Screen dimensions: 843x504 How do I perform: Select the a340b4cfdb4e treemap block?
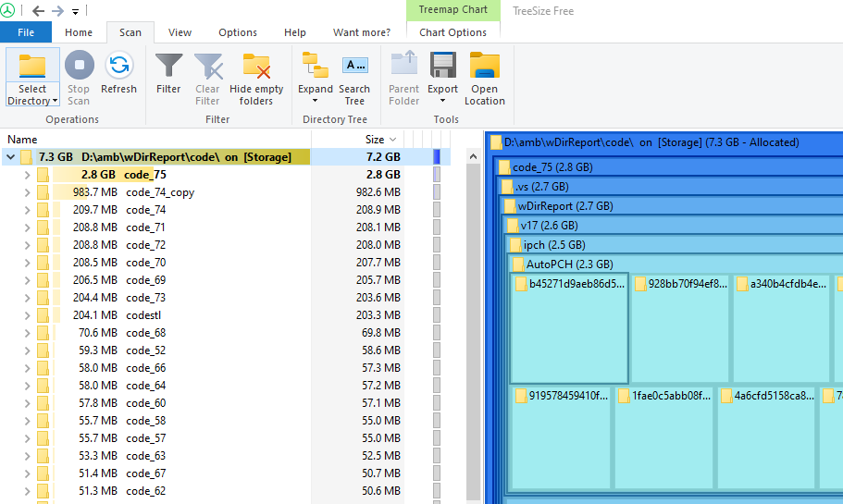pos(782,329)
